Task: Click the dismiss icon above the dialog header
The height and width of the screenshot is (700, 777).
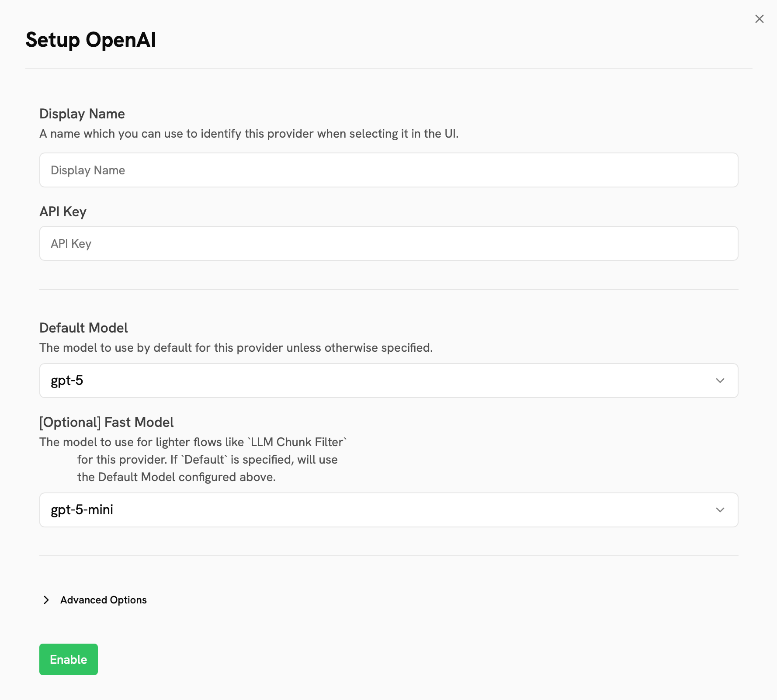Action: [759, 19]
